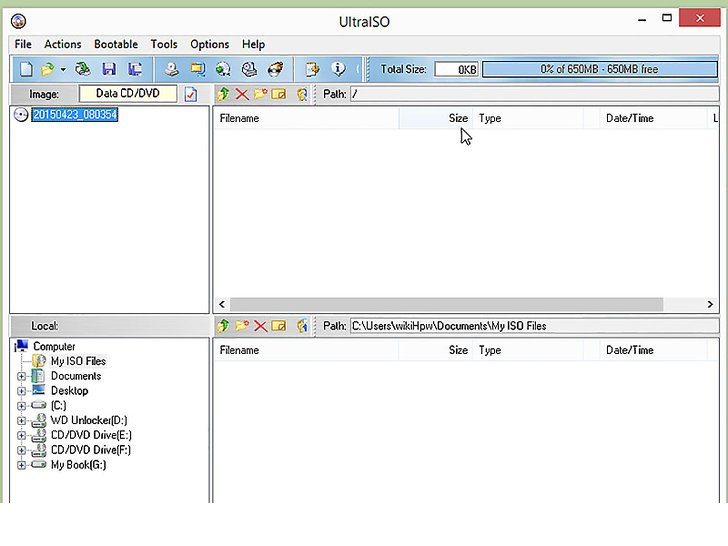
Task: Select My ISO Files folder
Action: click(x=78, y=361)
